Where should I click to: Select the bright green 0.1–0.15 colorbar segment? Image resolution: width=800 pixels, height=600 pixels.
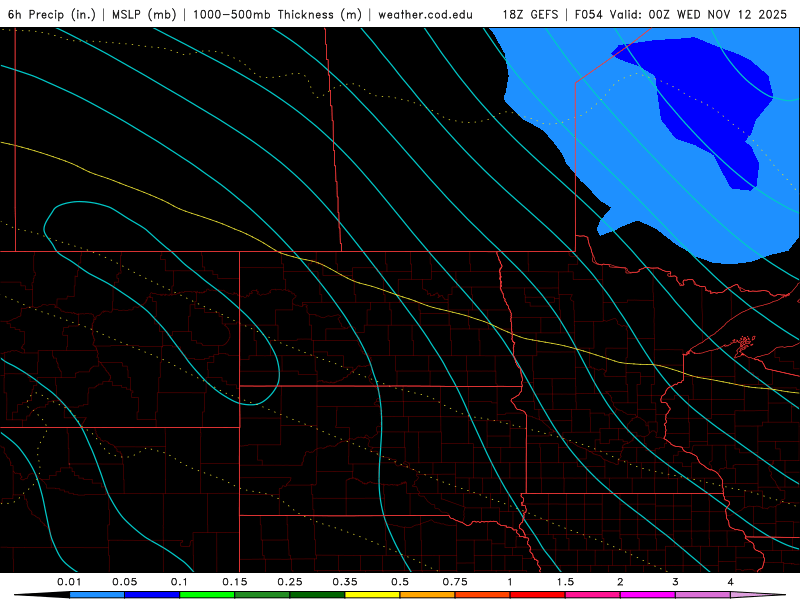[x=207, y=595]
